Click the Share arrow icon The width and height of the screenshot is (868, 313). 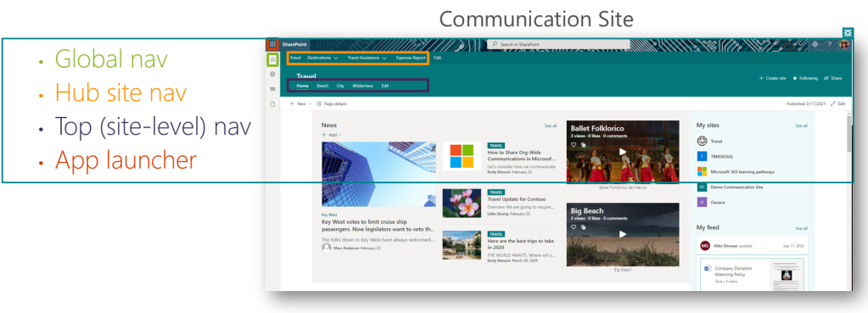pyautogui.click(x=826, y=79)
